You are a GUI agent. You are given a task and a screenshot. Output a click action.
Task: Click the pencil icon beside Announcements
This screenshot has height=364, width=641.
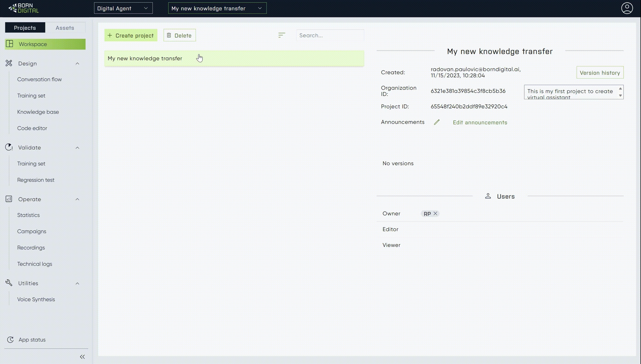(x=437, y=122)
